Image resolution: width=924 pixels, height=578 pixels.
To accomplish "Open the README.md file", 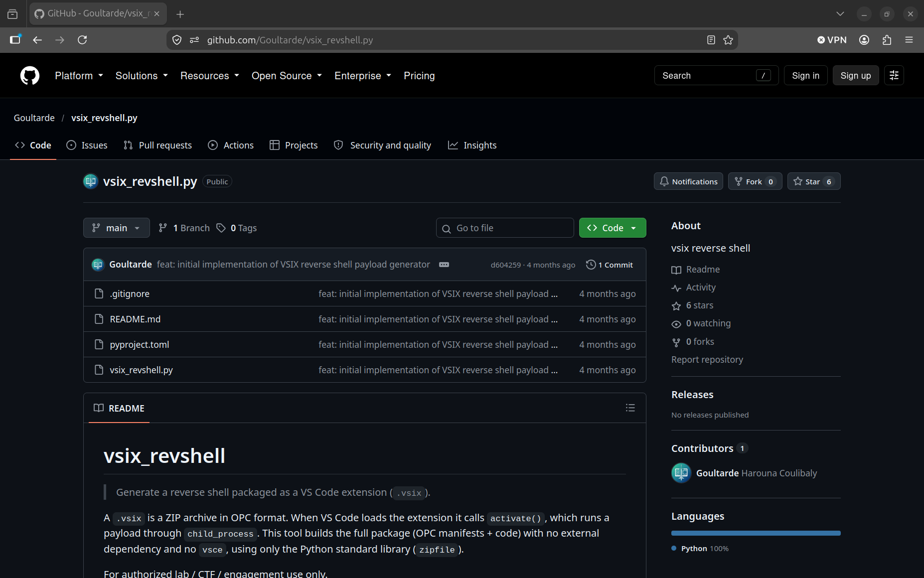I will (x=135, y=319).
